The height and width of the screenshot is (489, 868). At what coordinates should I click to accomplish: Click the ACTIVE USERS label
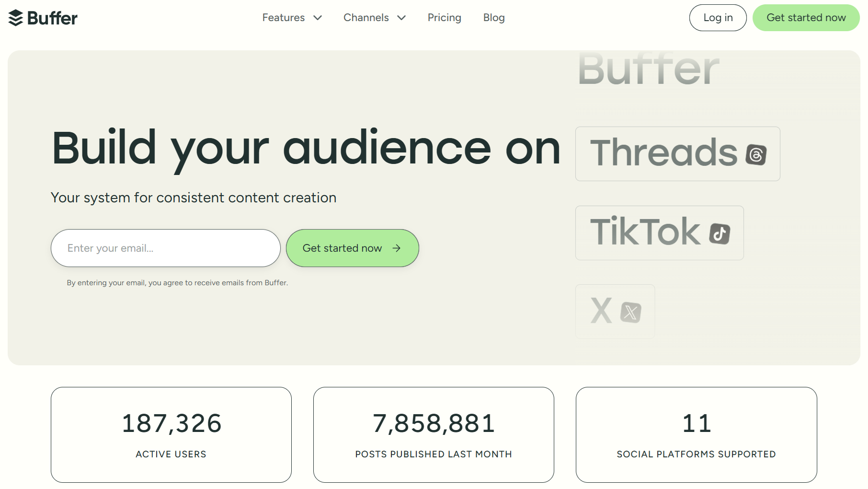tap(171, 454)
